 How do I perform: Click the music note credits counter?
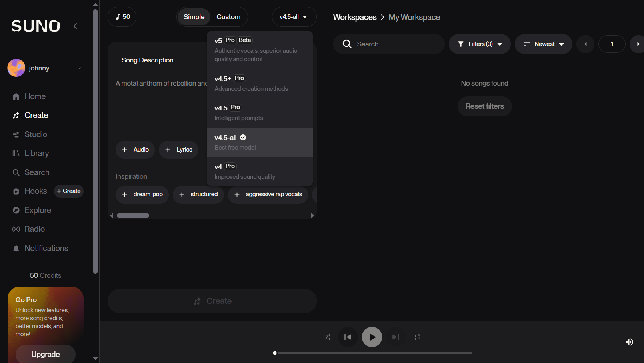pyautogui.click(x=122, y=17)
